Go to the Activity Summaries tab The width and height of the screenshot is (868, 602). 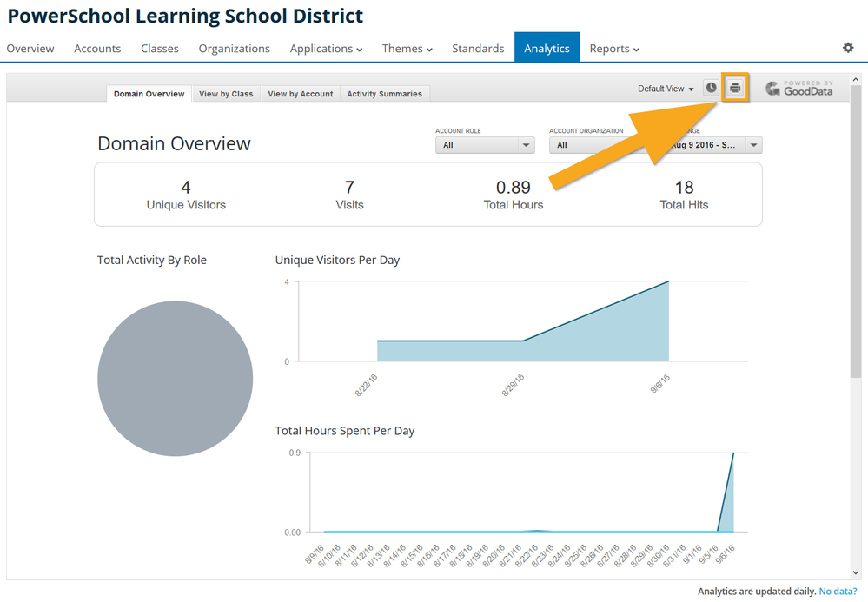tap(384, 94)
